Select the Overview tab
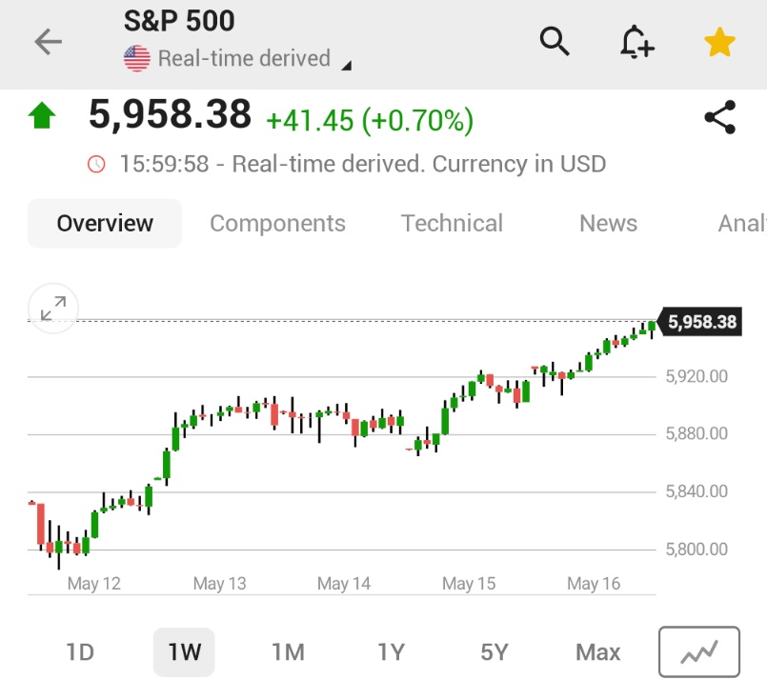Screen dimensions: 767x700 pos(105,224)
